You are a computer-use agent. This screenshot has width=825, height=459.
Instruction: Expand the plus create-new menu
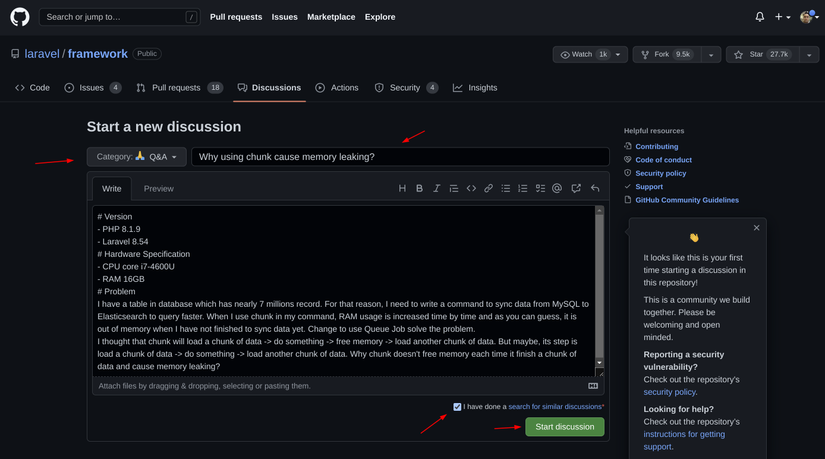(x=782, y=17)
